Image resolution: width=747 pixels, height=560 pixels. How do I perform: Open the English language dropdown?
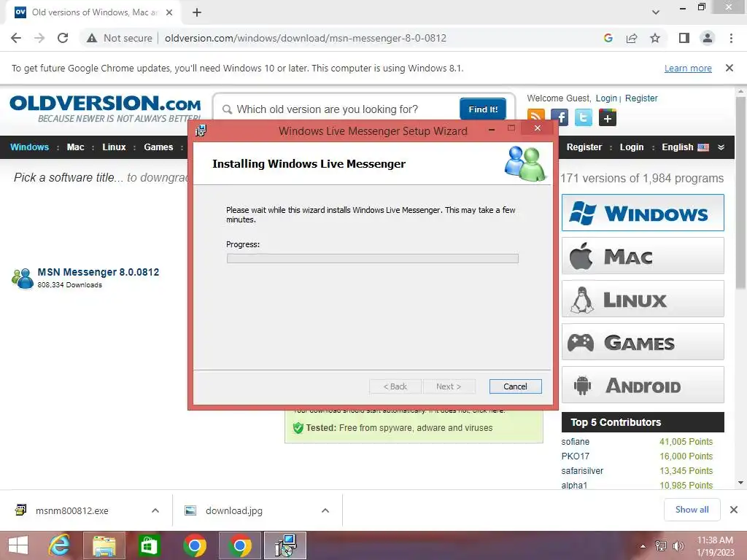[693, 147]
